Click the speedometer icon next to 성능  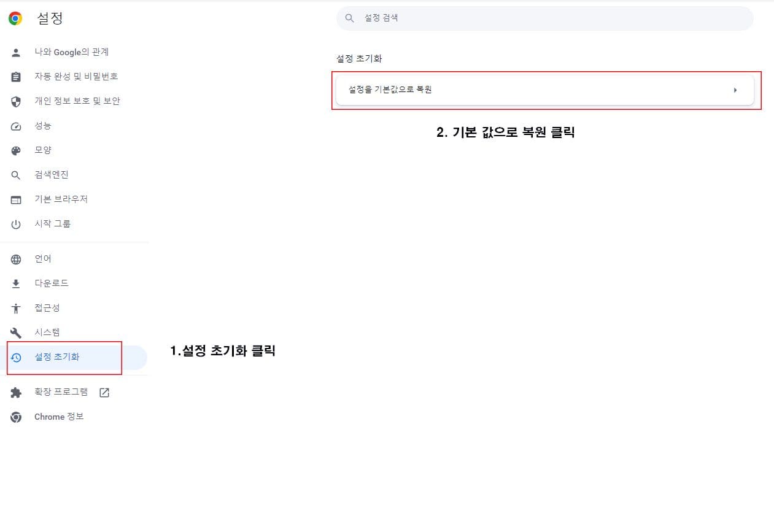[15, 126]
